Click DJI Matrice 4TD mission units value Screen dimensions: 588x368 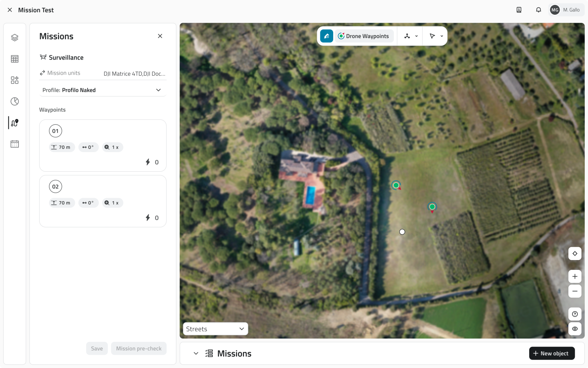[x=134, y=74]
